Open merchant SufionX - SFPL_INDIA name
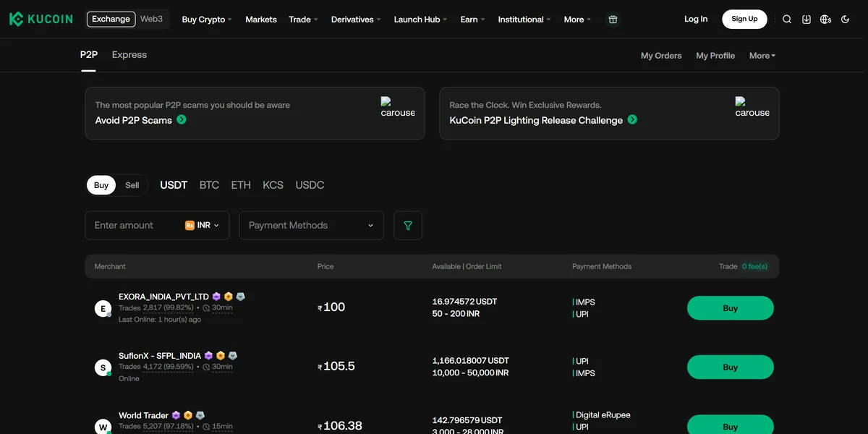Screen dimensions: 868x434 (160, 356)
